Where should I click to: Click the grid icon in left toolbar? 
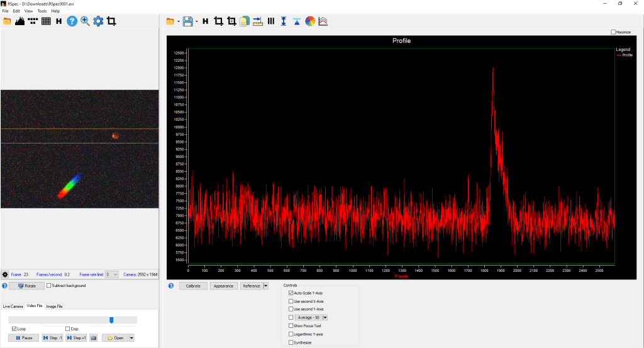click(x=46, y=21)
